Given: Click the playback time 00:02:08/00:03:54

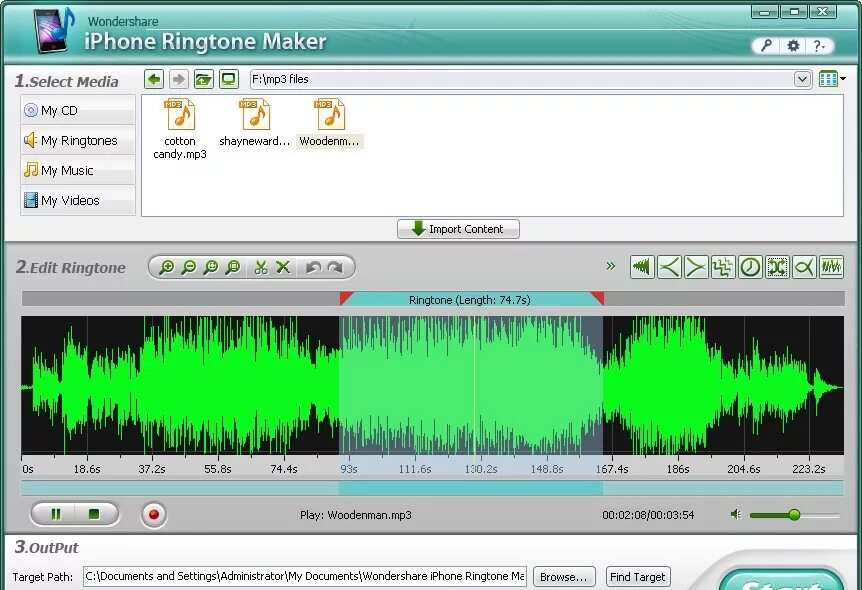Looking at the screenshot, I should (648, 515).
